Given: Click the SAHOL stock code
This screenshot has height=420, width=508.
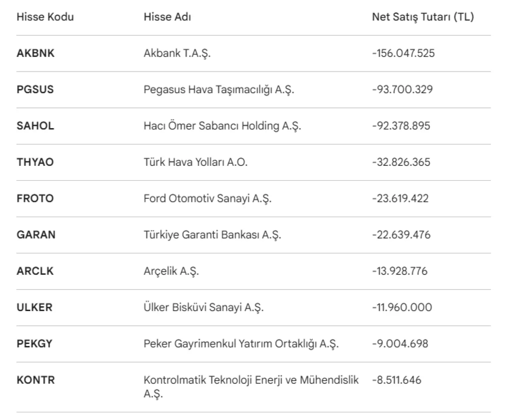Looking at the screenshot, I should [x=35, y=126].
